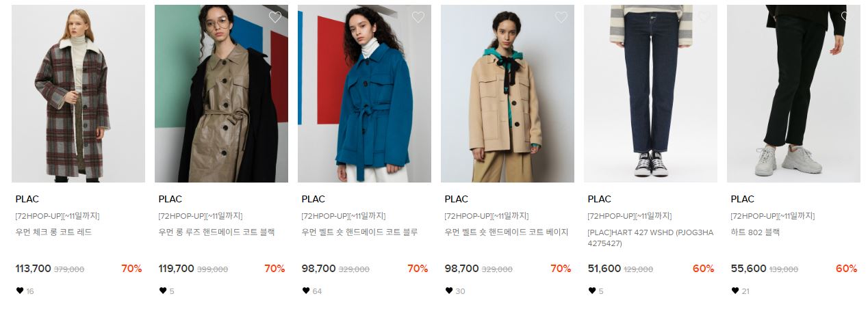Open the HART 427 WSHD product title
The image size is (868, 322).
pyautogui.click(x=650, y=238)
